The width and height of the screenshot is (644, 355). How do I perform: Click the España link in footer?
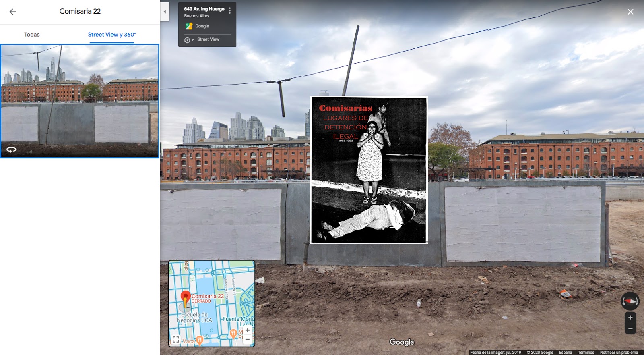pyautogui.click(x=565, y=352)
